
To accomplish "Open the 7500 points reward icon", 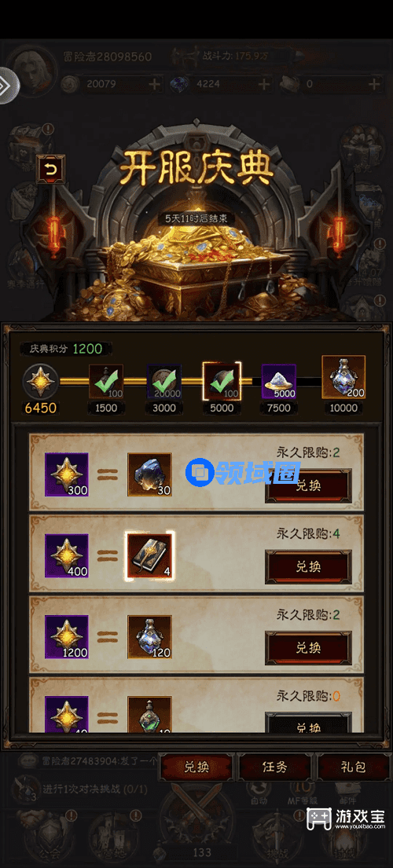I will [x=278, y=382].
